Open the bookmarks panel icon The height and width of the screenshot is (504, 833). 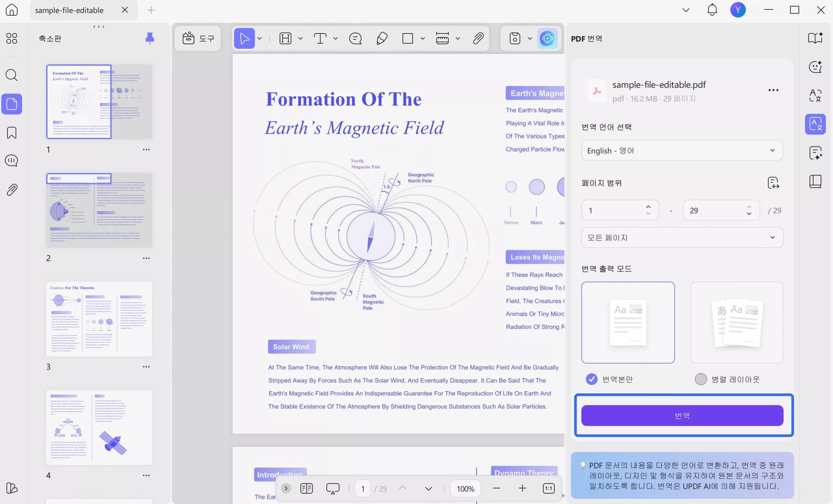(x=12, y=132)
